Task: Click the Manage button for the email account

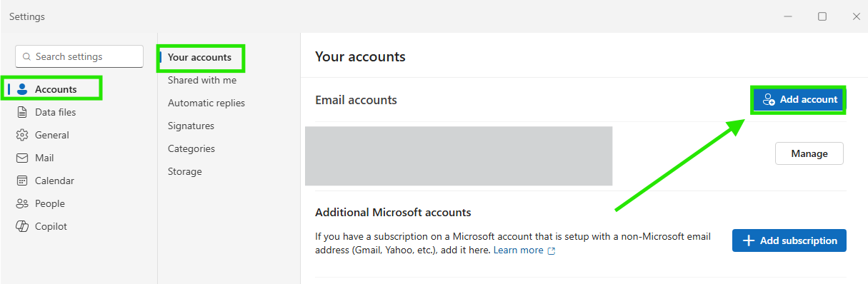Action: [x=809, y=153]
